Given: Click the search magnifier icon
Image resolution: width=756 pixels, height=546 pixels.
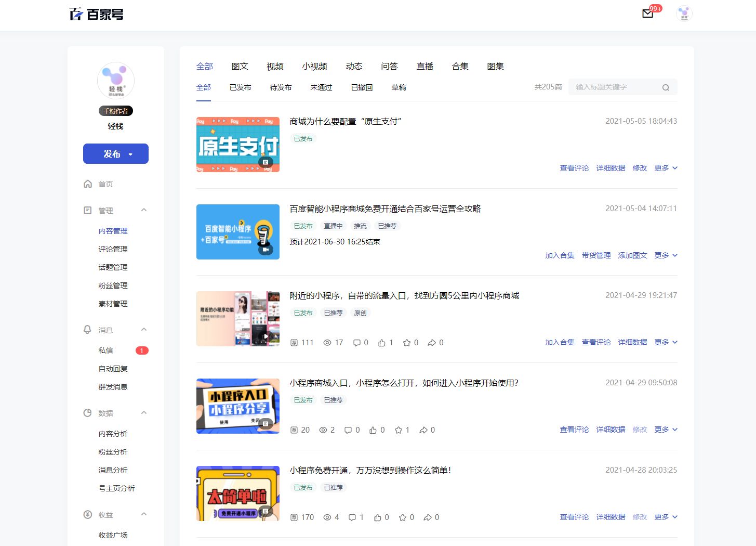Looking at the screenshot, I should [x=666, y=87].
